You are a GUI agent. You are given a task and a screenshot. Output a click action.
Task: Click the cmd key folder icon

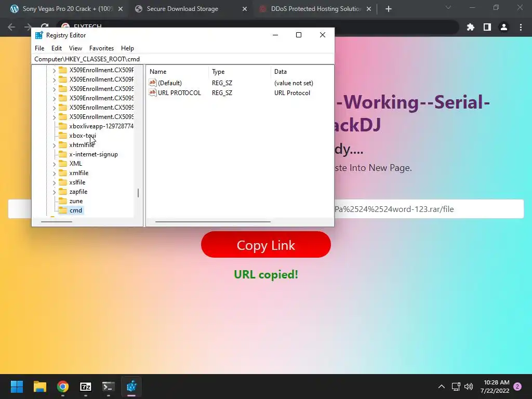(63, 210)
